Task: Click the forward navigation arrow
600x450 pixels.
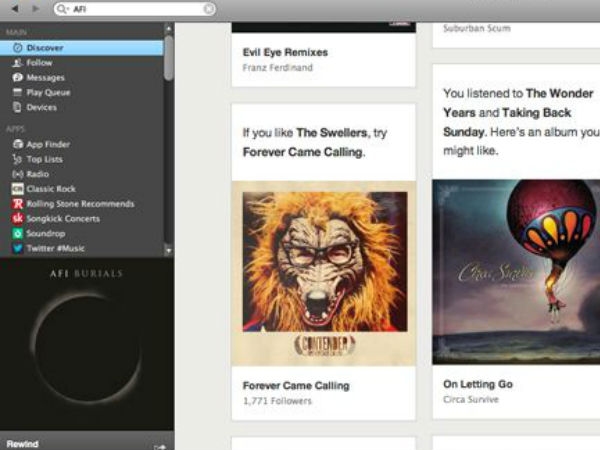Action: [36, 8]
